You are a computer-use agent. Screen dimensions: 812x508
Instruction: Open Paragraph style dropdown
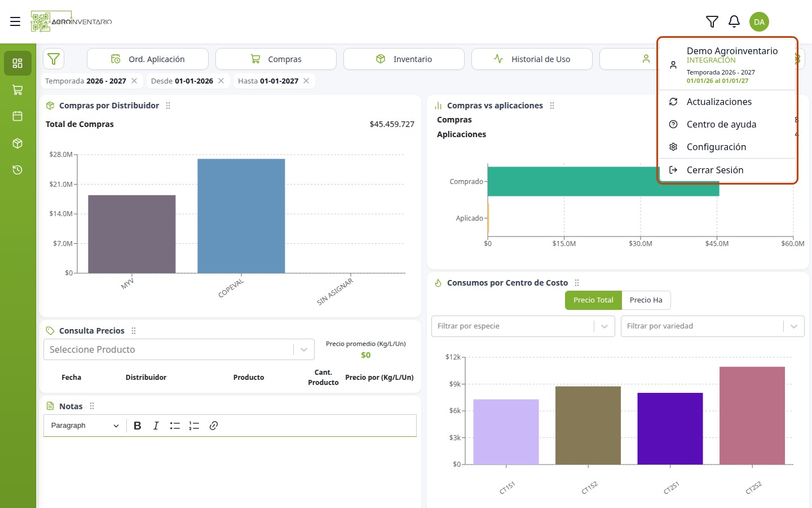[85, 426]
